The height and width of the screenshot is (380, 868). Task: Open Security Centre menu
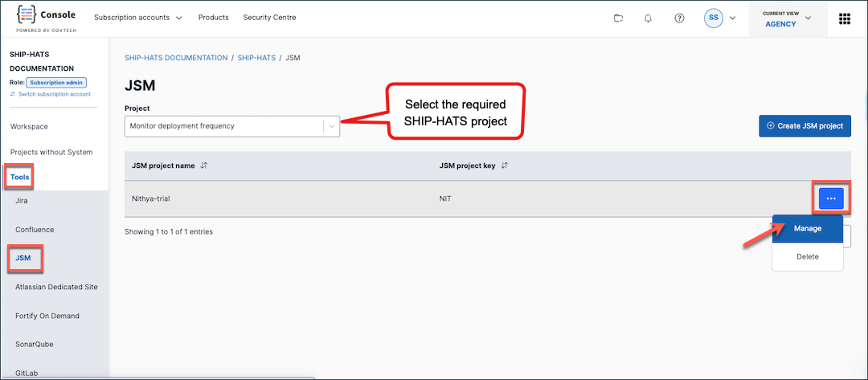coord(269,17)
